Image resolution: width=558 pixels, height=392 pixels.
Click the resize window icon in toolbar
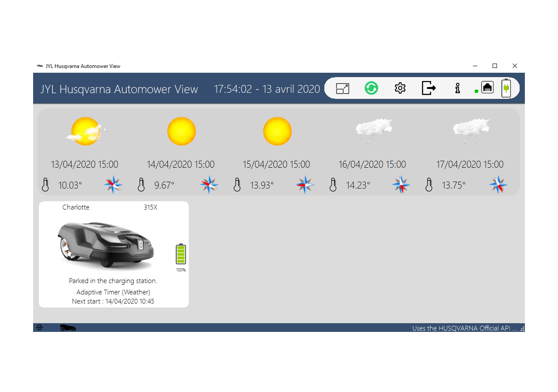pyautogui.click(x=343, y=88)
